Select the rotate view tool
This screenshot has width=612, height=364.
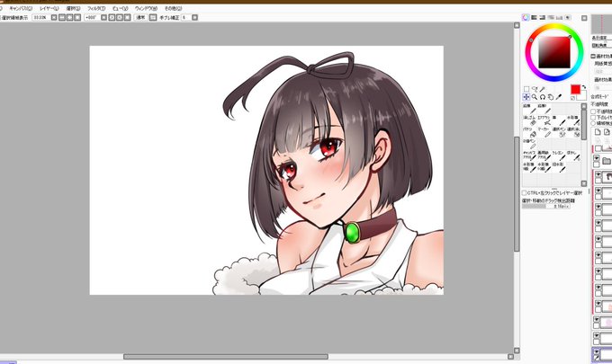coord(543,97)
